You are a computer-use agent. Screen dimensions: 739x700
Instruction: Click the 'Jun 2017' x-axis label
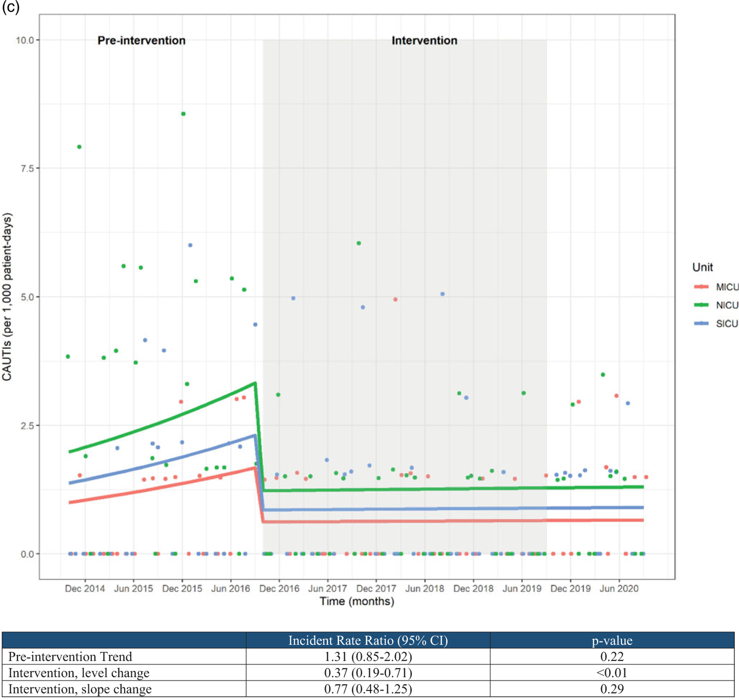point(327,588)
